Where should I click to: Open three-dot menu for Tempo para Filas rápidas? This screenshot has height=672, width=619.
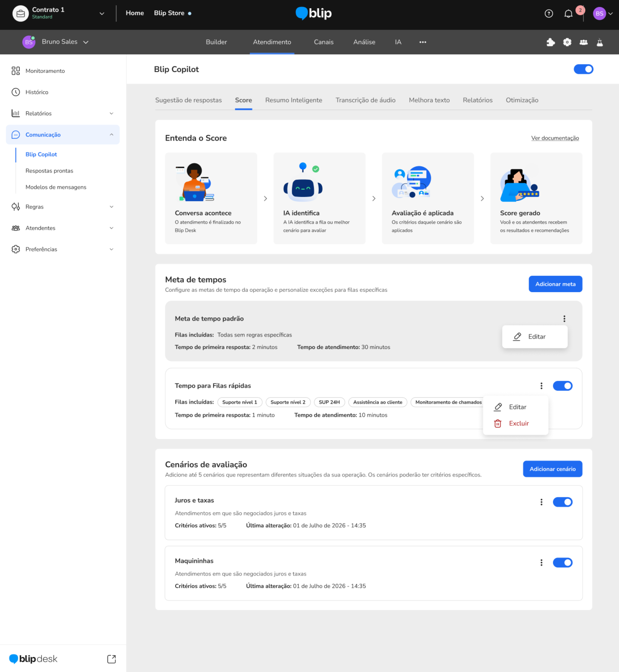coord(541,386)
